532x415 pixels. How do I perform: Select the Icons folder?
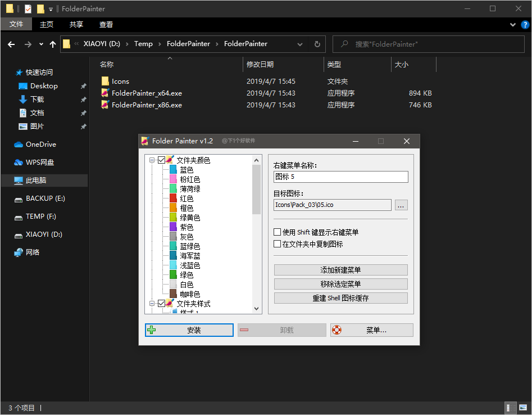115,81
